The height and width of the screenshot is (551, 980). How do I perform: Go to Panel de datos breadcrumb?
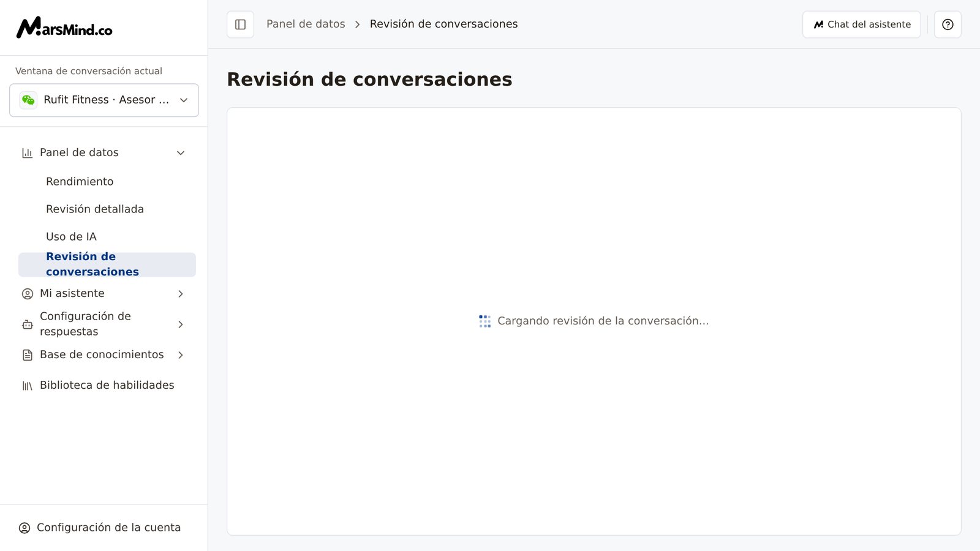[306, 24]
